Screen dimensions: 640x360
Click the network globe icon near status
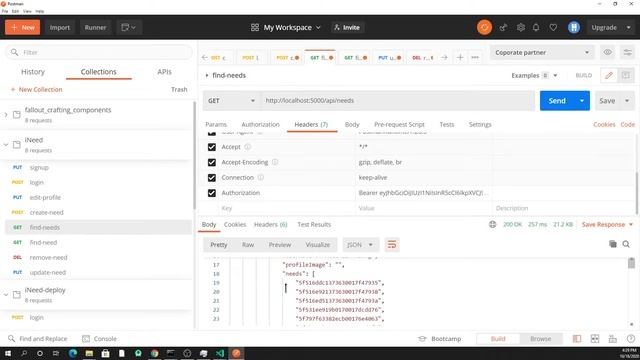point(493,224)
